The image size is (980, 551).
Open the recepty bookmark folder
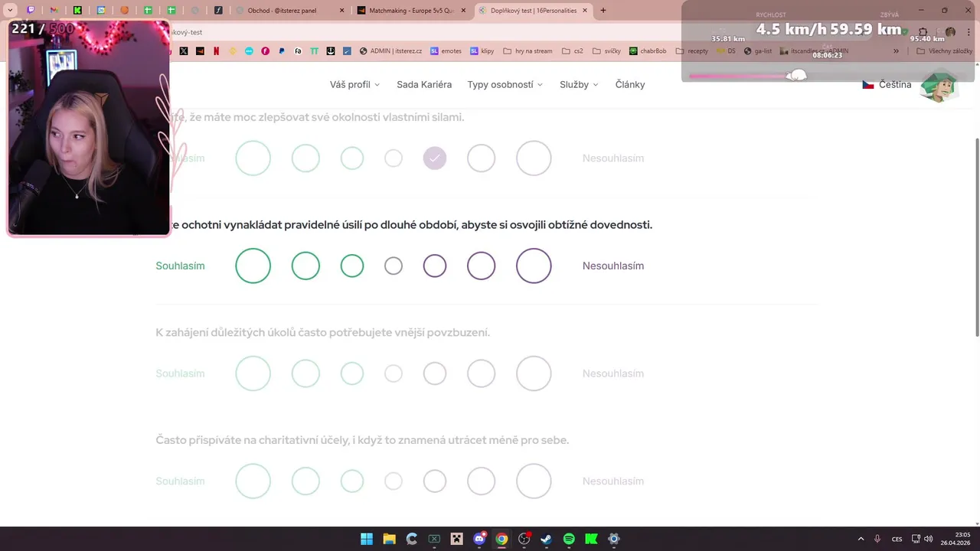tap(692, 51)
